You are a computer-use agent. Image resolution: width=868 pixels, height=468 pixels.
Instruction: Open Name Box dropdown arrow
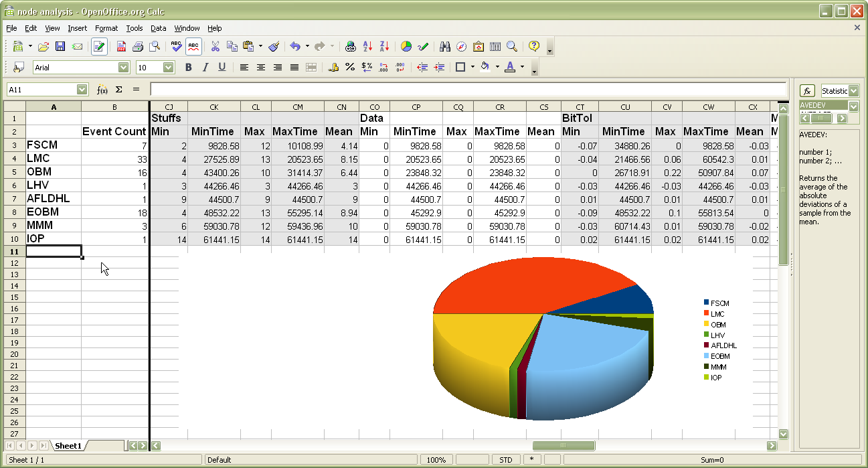click(x=82, y=89)
